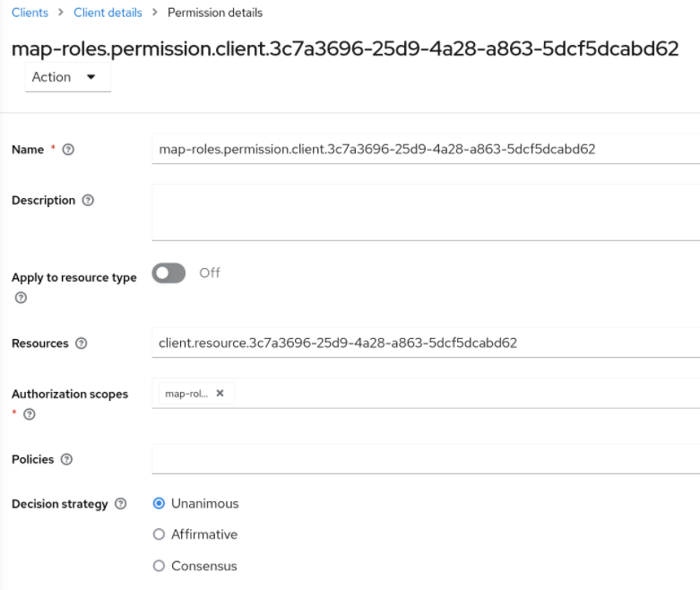Click help icon beside Description label

[87, 200]
